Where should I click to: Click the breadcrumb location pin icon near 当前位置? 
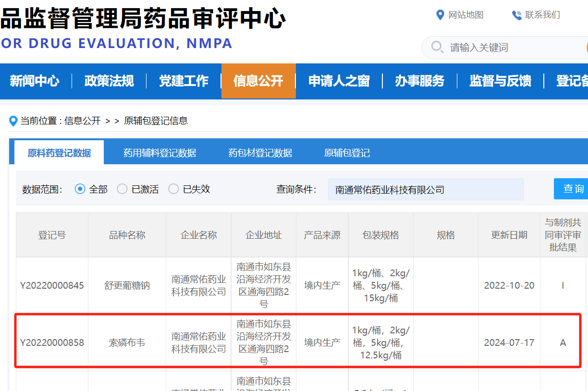click(x=13, y=121)
